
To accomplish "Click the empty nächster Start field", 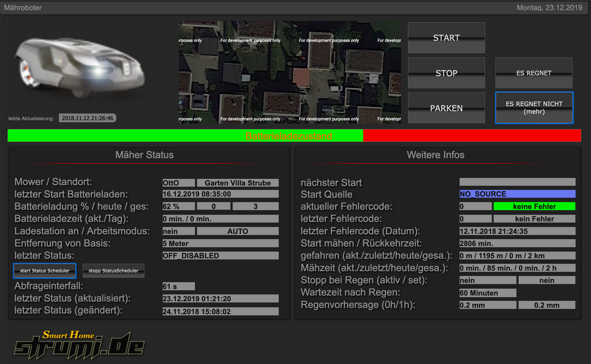I will (517, 182).
